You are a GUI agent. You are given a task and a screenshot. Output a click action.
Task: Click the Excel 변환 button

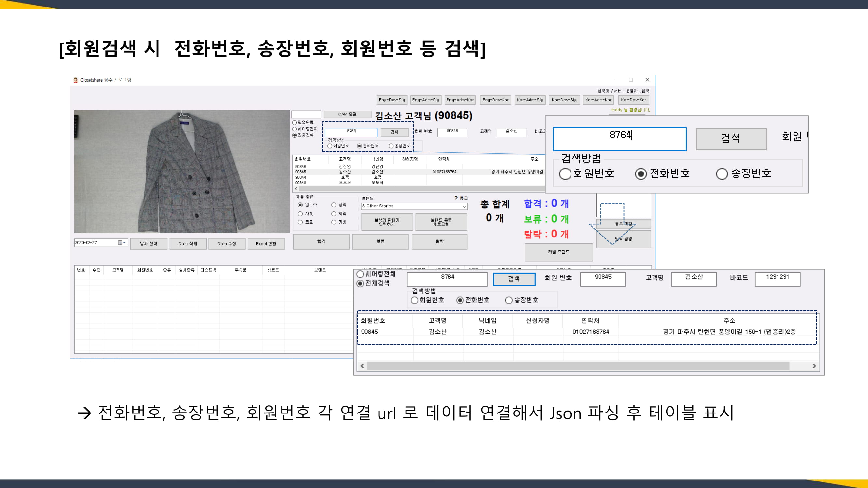click(266, 244)
